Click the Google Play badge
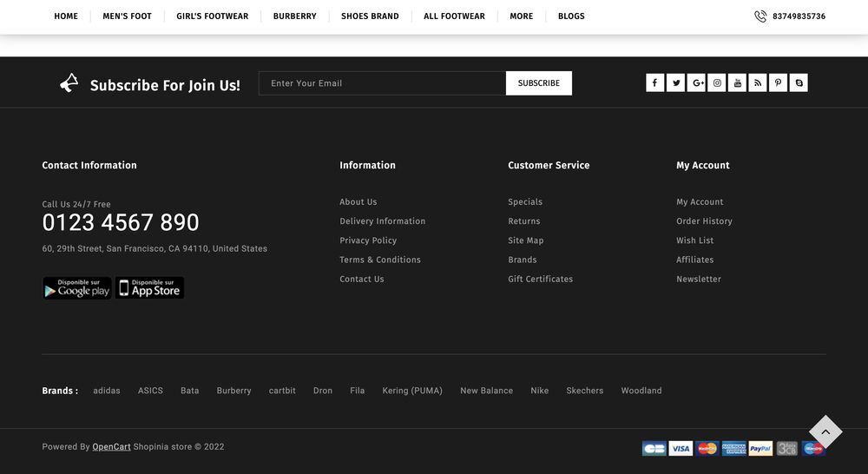 pyautogui.click(x=77, y=288)
